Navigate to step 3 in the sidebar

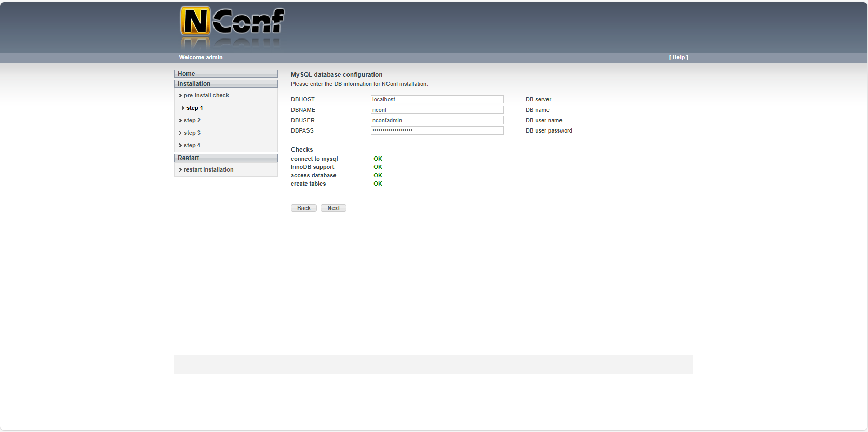(x=192, y=133)
